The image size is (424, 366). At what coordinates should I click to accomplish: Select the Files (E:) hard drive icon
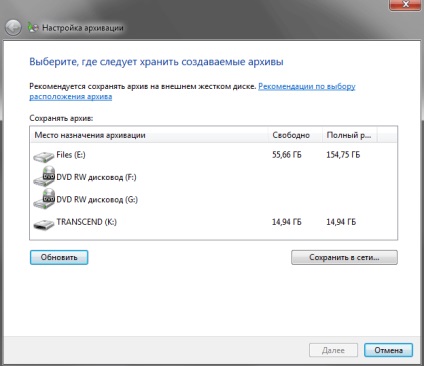click(43, 156)
